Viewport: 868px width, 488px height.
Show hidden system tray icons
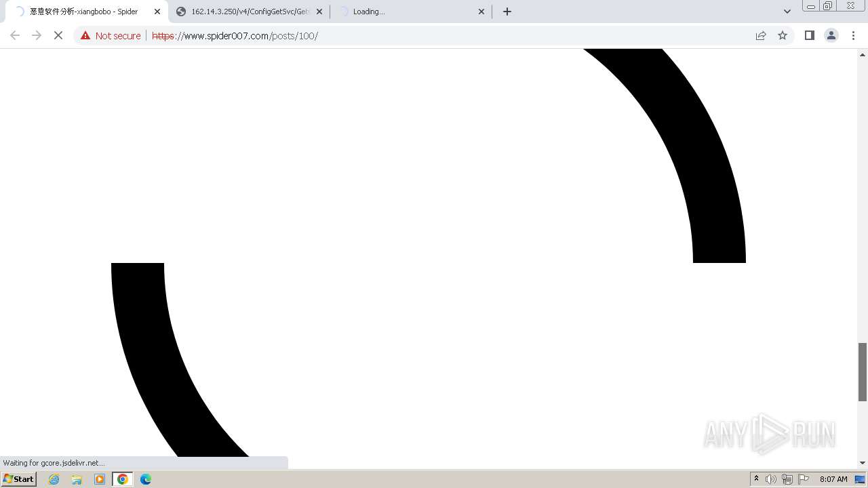(756, 479)
